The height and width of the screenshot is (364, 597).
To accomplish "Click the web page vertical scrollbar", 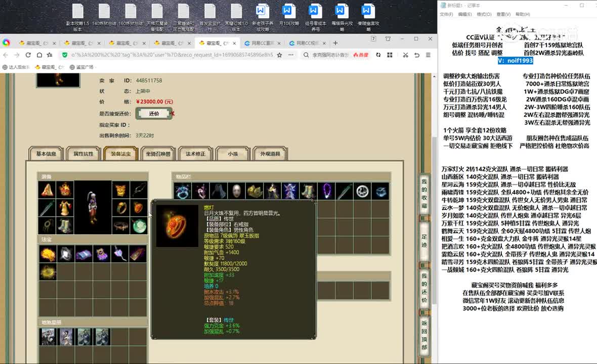I will pos(434,219).
